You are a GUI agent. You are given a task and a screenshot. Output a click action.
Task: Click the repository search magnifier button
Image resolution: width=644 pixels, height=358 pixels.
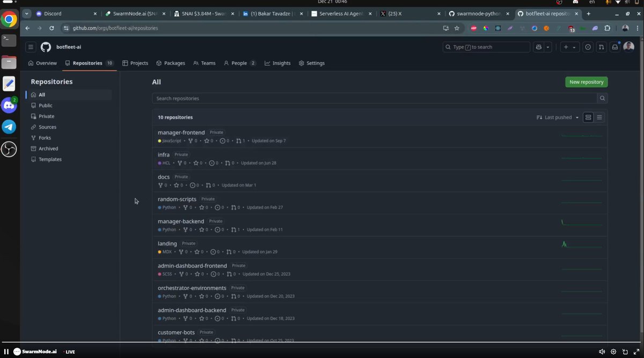point(602,99)
